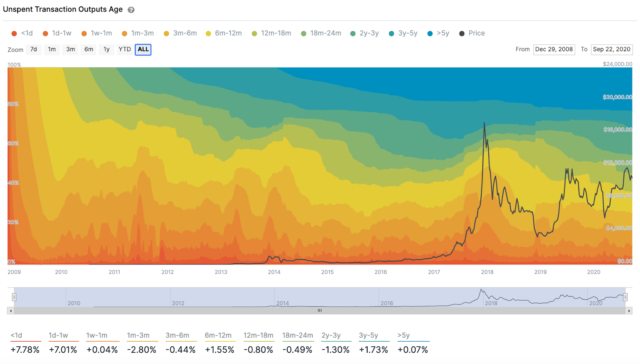The image size is (640, 364).
Task: Toggle the 6m-12m legend series
Action: (224, 33)
